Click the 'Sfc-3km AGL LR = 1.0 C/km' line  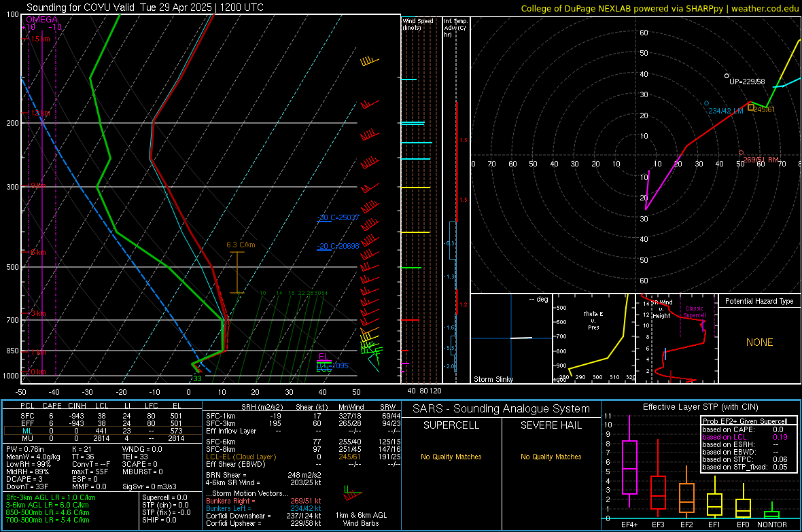pos(51,497)
